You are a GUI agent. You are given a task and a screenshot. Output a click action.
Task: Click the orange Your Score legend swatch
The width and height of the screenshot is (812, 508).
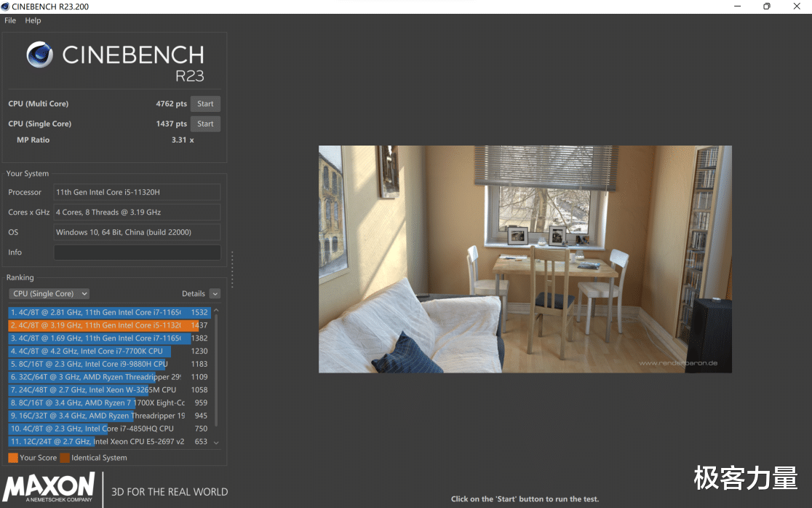[x=13, y=458]
